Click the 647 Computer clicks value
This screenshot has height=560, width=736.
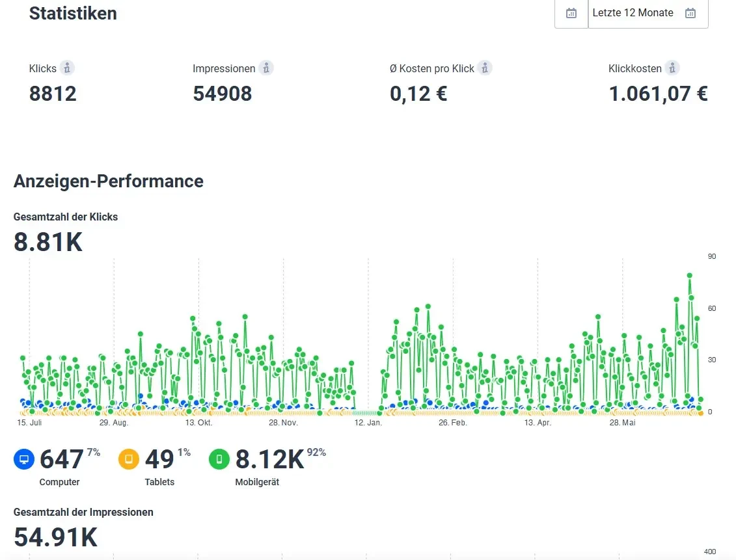tap(61, 459)
